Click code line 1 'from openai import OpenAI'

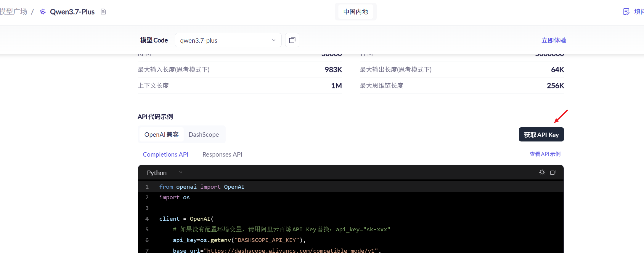point(202,187)
